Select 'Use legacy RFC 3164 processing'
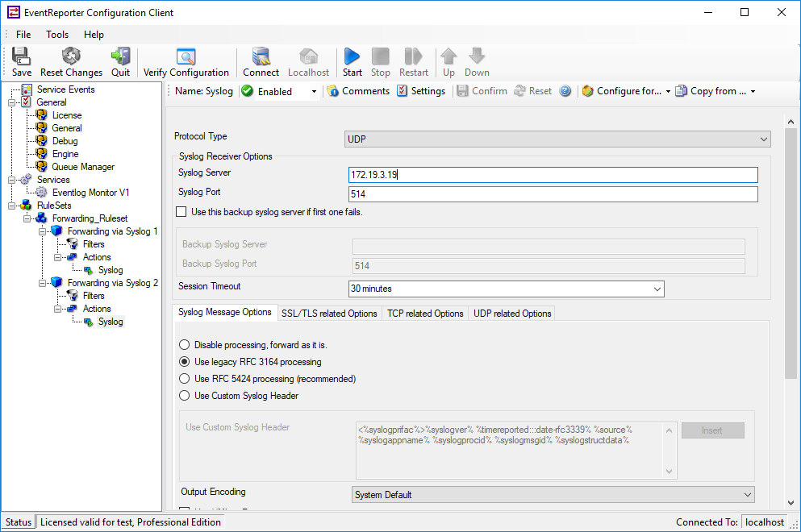This screenshot has width=801, height=532. point(185,362)
